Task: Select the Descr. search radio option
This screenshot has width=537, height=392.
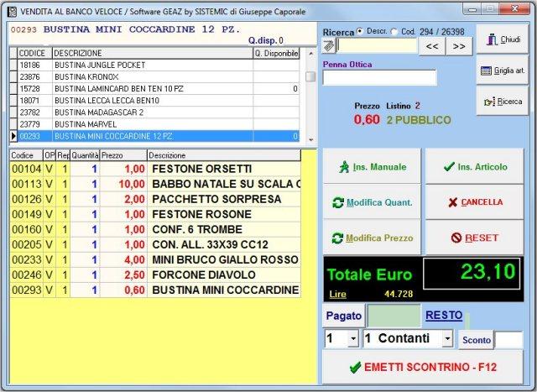Action: (361, 31)
